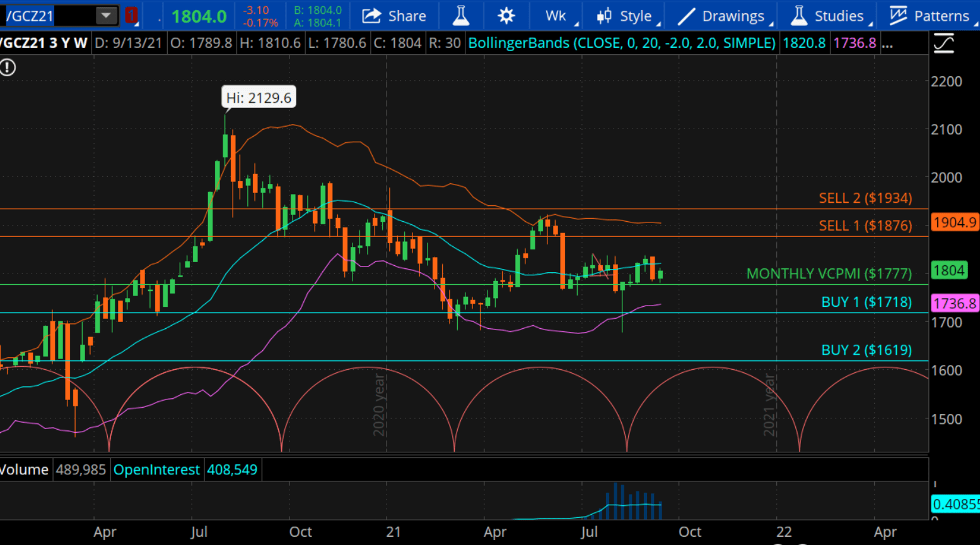
Task: Open the Style menu
Action: [x=625, y=16]
